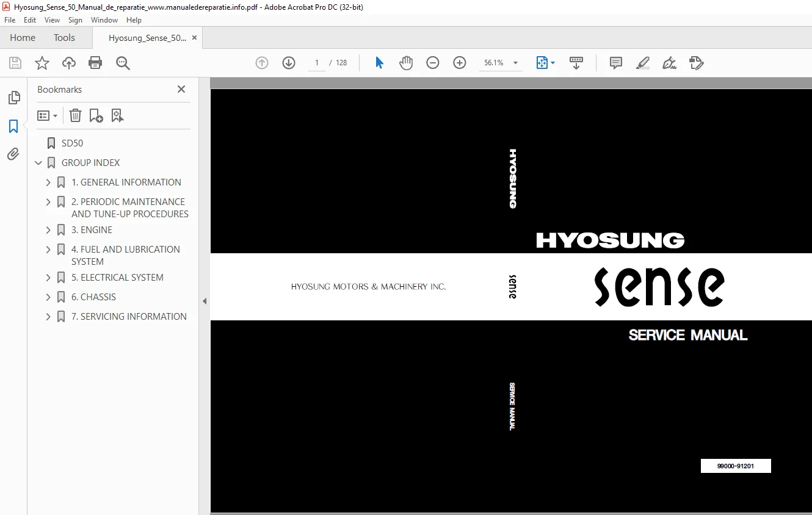Jump to the 6. CHASSIS bookmark

(x=93, y=297)
